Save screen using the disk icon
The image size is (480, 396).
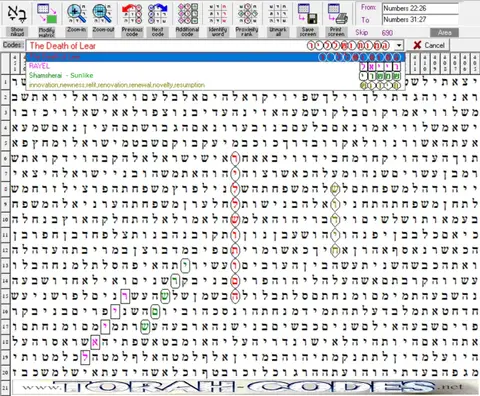pyautogui.click(x=307, y=14)
